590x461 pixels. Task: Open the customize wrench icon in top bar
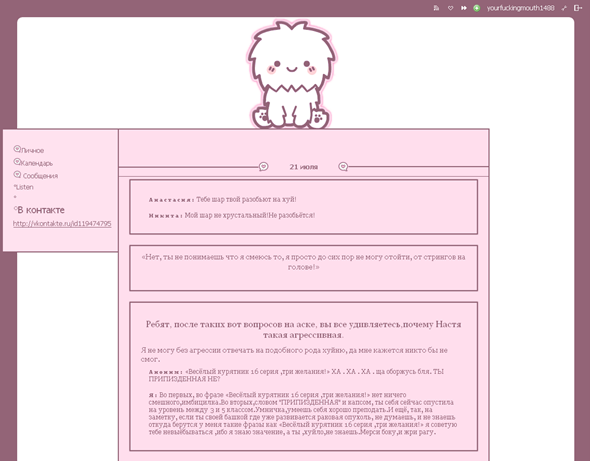(x=564, y=8)
